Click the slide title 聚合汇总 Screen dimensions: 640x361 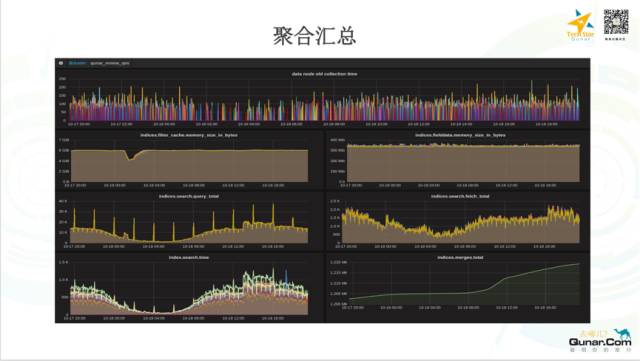[314, 36]
